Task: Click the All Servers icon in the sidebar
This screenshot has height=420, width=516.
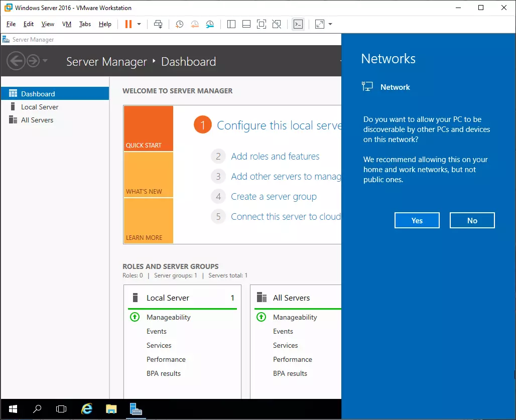Action: 13,120
